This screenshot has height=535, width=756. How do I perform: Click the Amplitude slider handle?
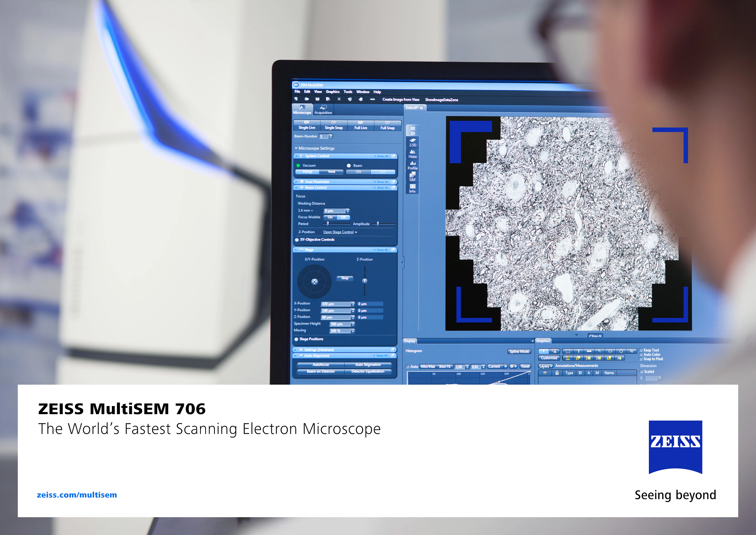point(378,224)
